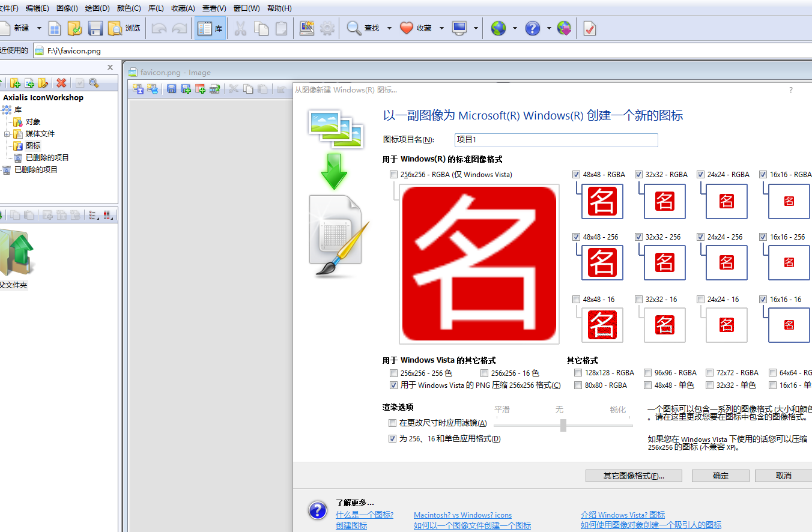Image resolution: width=812 pixels, height=532 pixels.
Task: Enable 在更改尺寸时应用滤镜 checkbox
Action: tap(393, 423)
